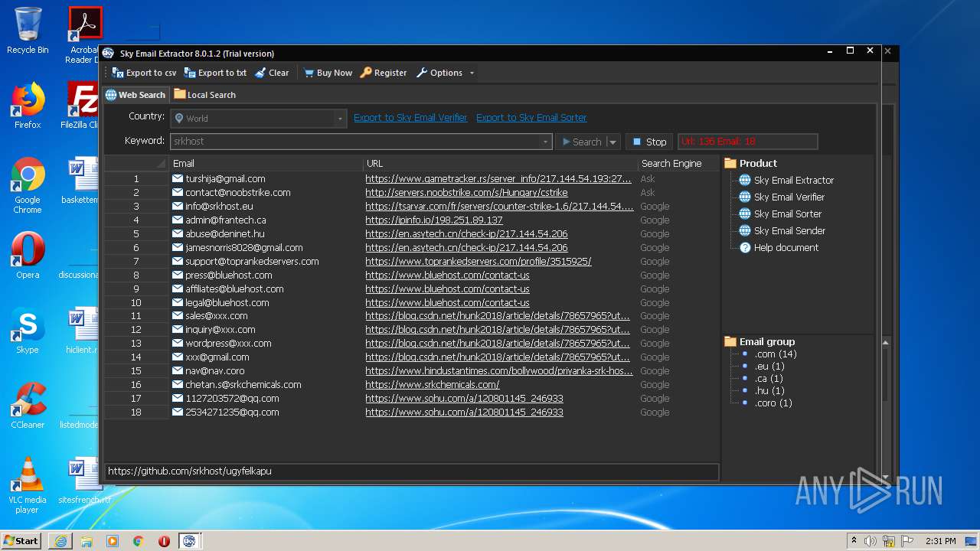The height and width of the screenshot is (551, 980).
Task: Select row number 12 header
Action: click(x=136, y=330)
